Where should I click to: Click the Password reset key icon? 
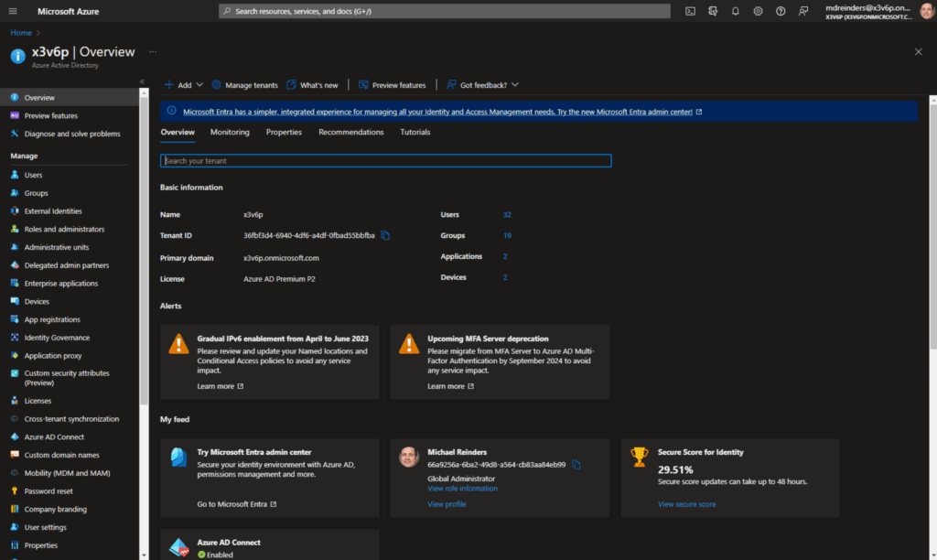pyautogui.click(x=15, y=490)
